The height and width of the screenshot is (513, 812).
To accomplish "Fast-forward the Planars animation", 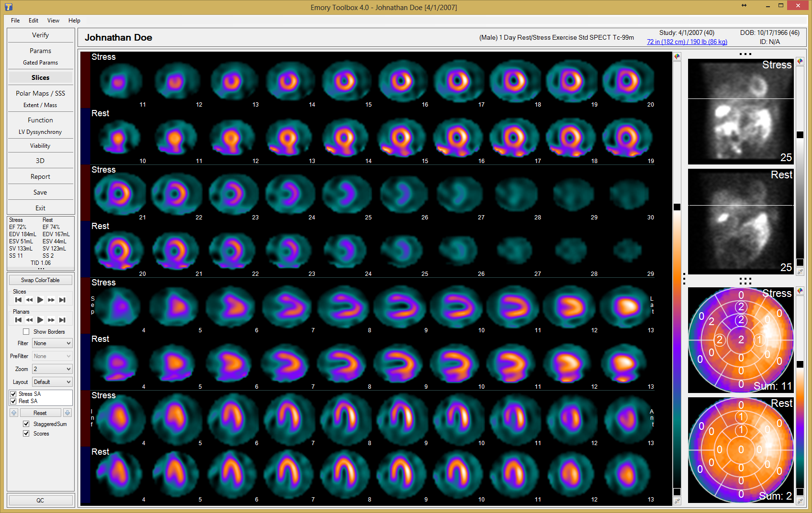I will [51, 320].
